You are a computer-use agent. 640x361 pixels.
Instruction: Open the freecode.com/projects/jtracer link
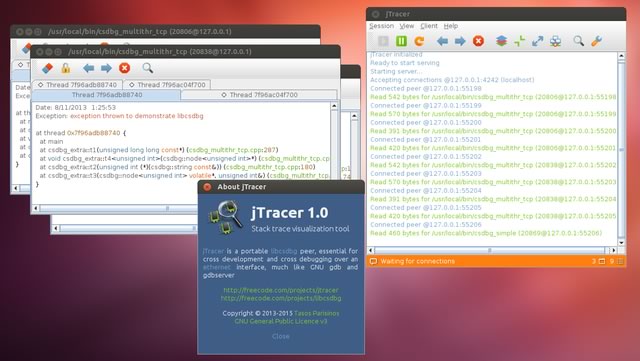pyautogui.click(x=281, y=290)
